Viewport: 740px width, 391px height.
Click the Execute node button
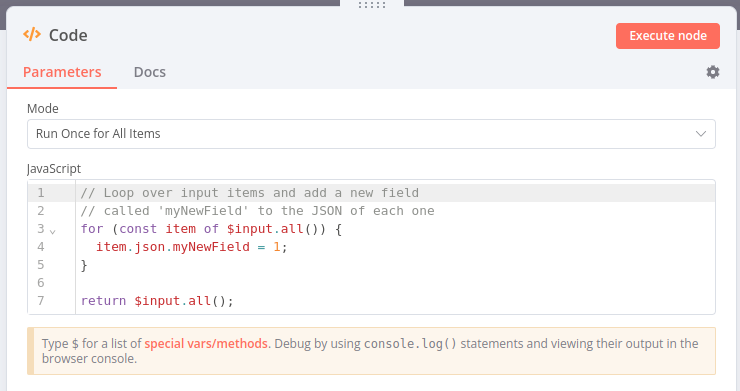coord(668,36)
